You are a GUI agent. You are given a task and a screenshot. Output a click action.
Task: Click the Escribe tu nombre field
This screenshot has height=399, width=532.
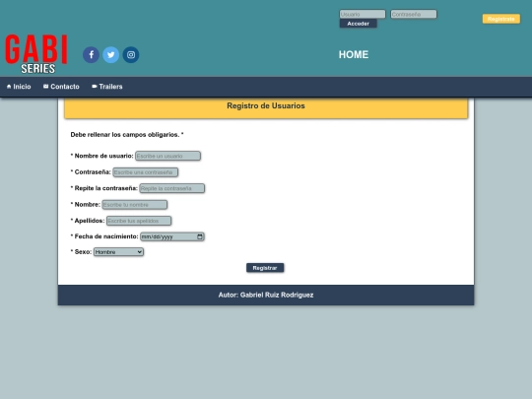135,205
